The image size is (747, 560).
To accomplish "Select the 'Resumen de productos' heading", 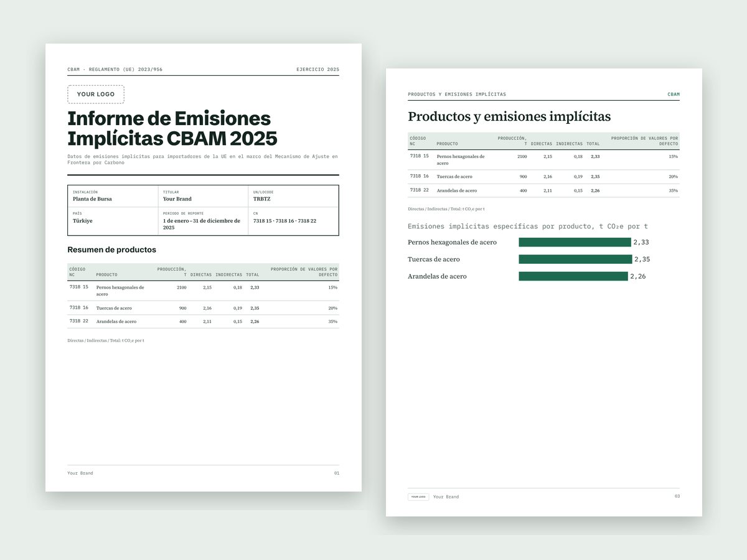I will coord(111,250).
